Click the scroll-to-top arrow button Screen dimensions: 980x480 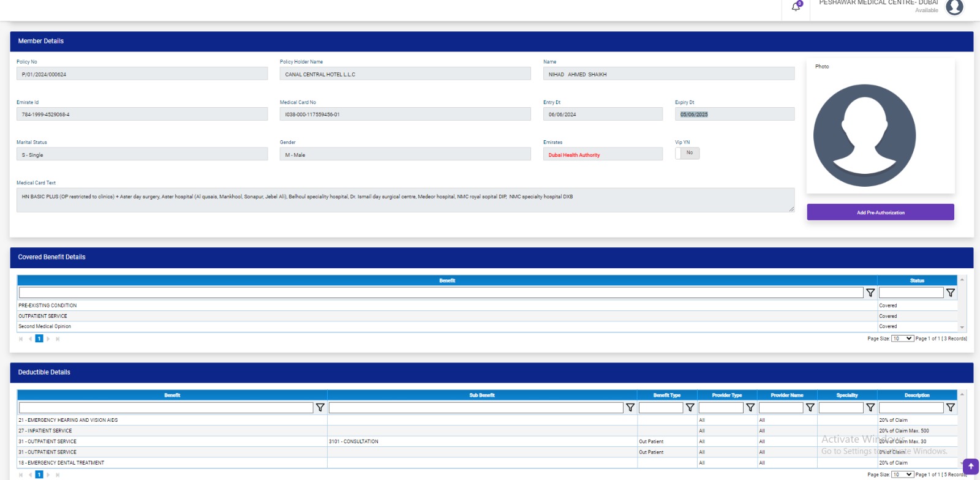pyautogui.click(x=970, y=467)
